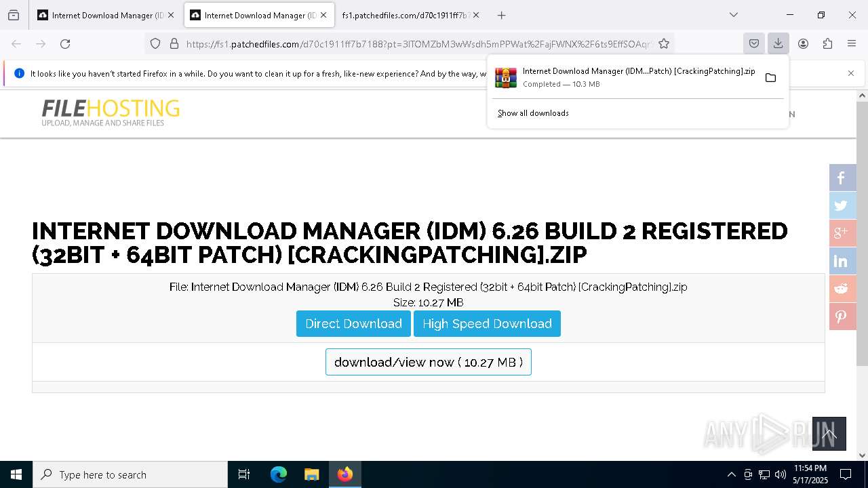868x488 pixels.
Task: Switch to the fs1.patchedfiles.com tab
Action: coord(405,15)
